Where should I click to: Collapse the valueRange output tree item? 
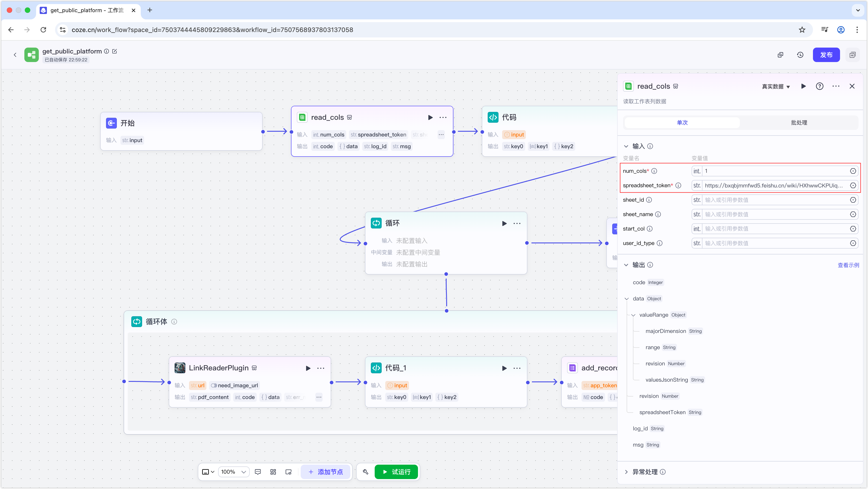633,315
